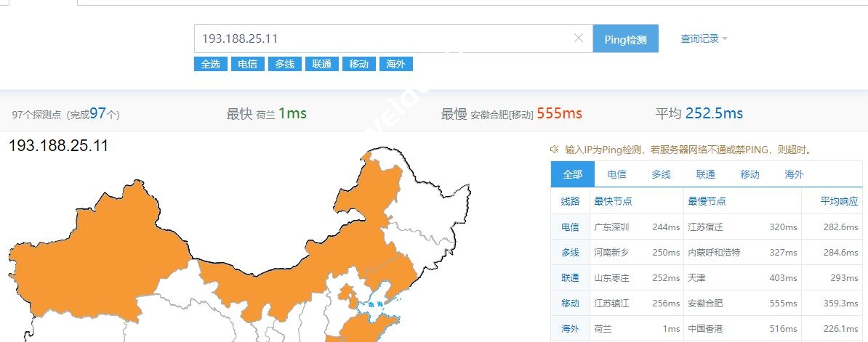Toggle the 电信 filter tag under the input
Screen dimensions: 868x342
click(x=247, y=64)
